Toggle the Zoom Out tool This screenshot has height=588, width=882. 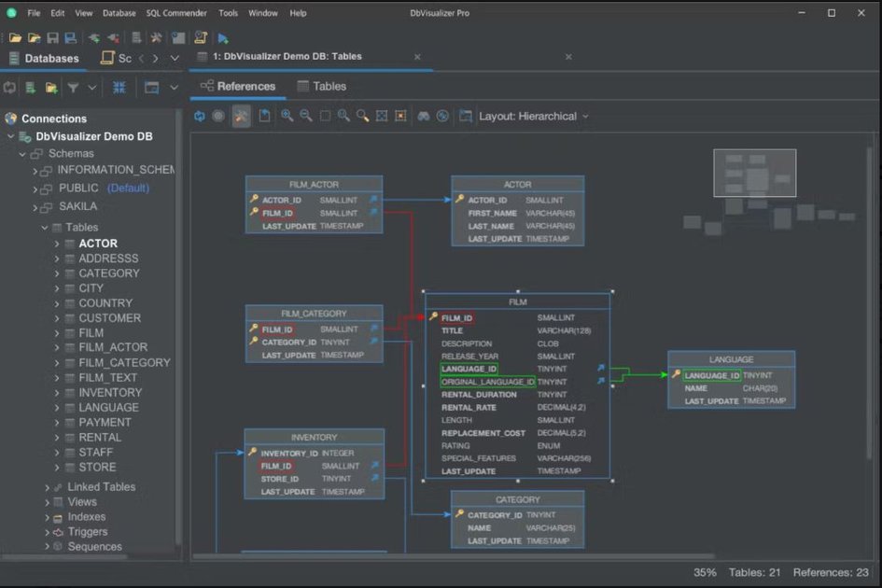tap(306, 116)
